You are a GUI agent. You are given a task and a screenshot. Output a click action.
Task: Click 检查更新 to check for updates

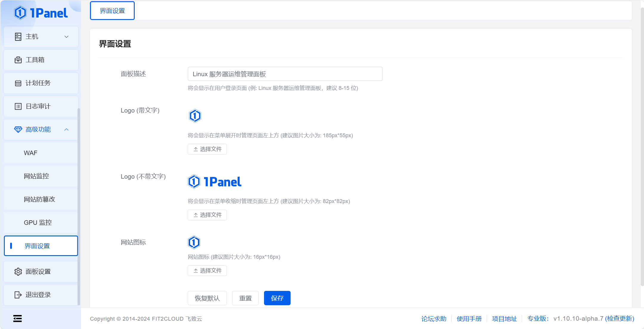pos(620,319)
